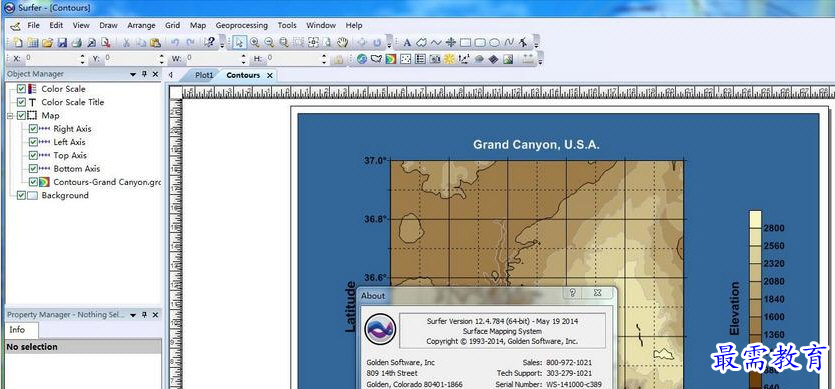Open the Geoprocessing menu
The image size is (835, 389).
[242, 25]
